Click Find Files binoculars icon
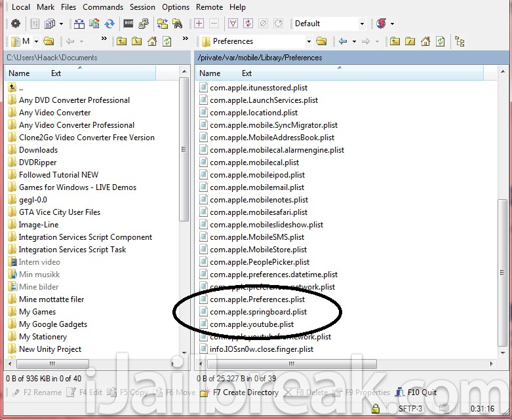This screenshot has height=420, width=512. coord(177,24)
